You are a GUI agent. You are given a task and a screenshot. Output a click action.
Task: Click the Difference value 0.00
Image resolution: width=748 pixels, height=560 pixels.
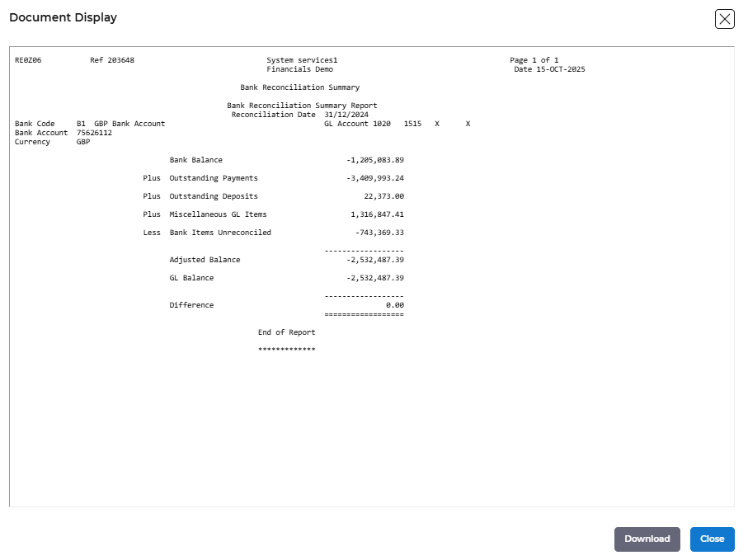(x=394, y=305)
